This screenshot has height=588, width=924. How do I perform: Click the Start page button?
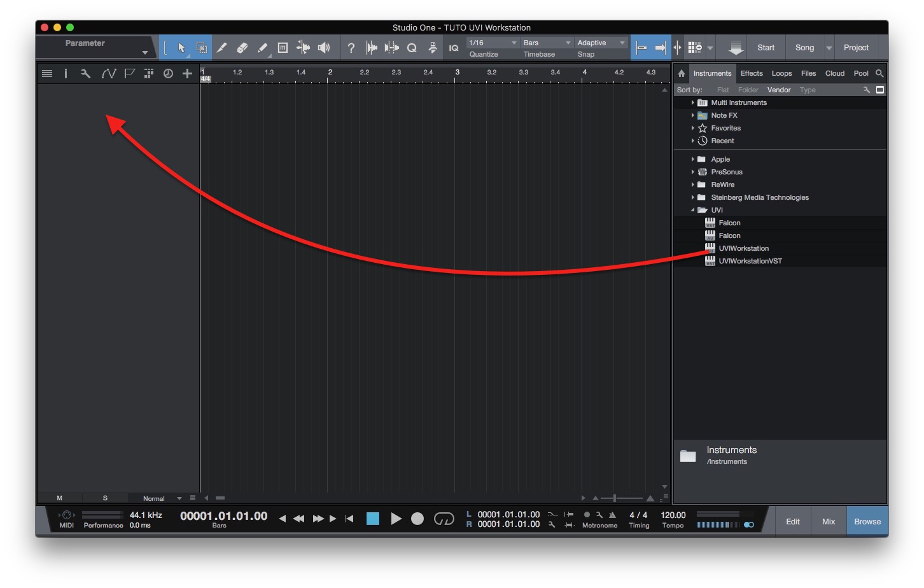click(766, 48)
